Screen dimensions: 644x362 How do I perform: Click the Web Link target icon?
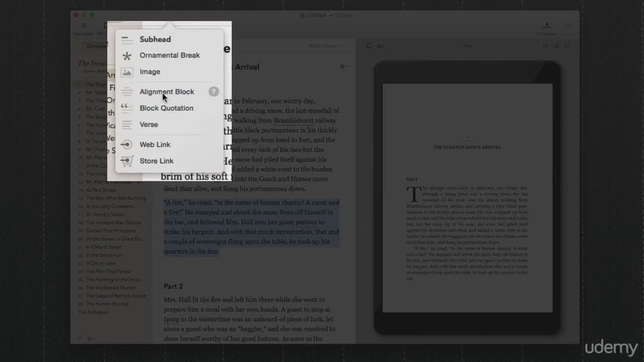[127, 145]
